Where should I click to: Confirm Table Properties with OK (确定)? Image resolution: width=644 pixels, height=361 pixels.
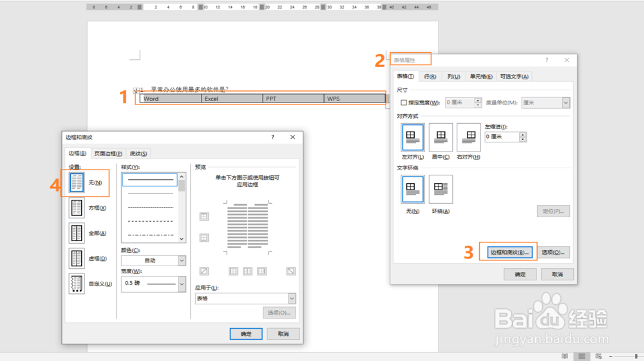520,274
